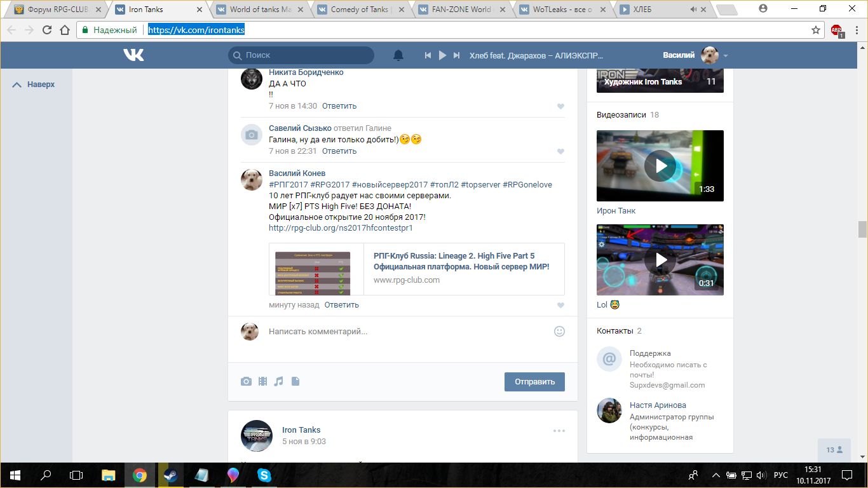The image size is (868, 488).
Task: Open the Василий profile menu arrow
Action: 726,56
